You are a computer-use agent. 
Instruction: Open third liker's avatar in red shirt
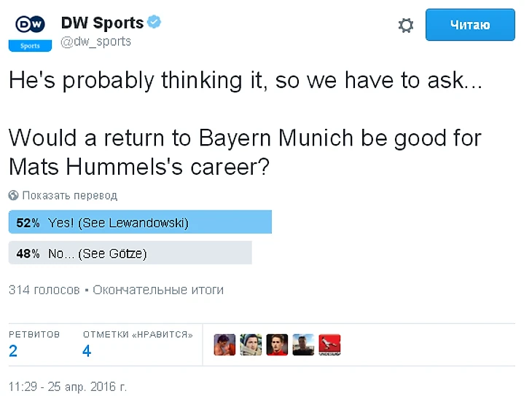click(277, 345)
